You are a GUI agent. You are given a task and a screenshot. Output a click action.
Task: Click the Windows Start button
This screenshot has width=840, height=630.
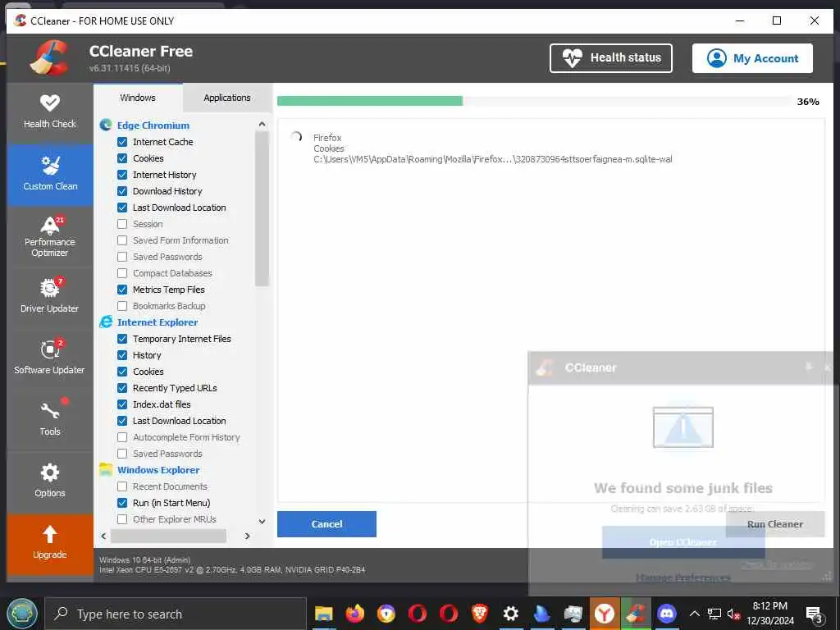[22, 614]
